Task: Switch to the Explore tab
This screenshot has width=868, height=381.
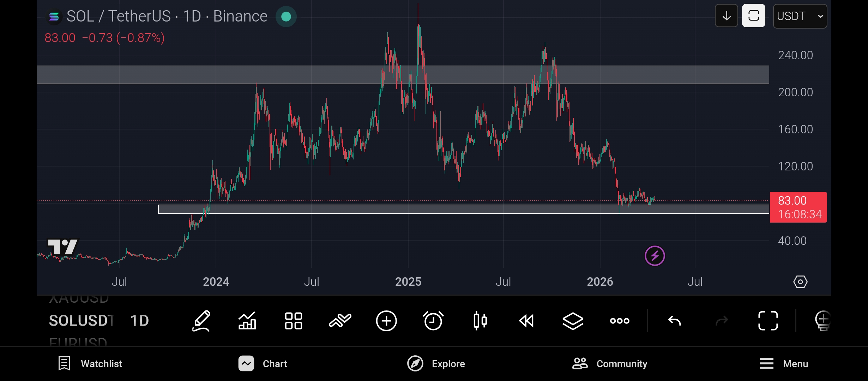Action: pyautogui.click(x=436, y=364)
